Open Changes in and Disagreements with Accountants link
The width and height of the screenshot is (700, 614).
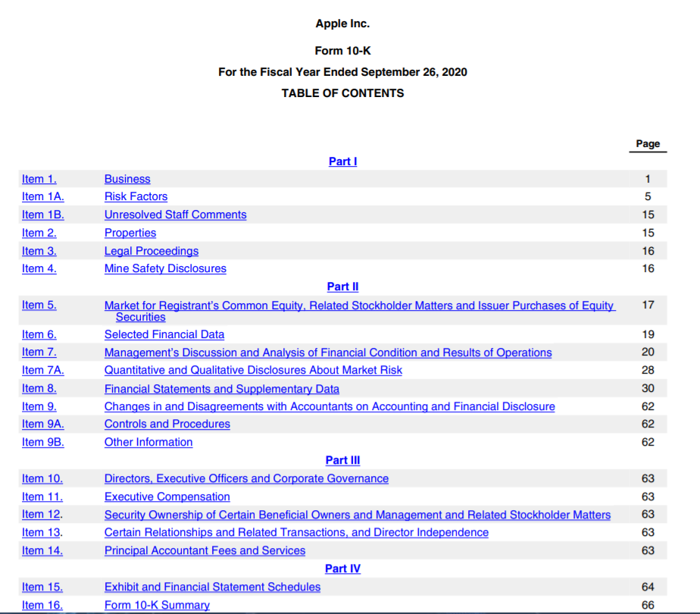[330, 406]
